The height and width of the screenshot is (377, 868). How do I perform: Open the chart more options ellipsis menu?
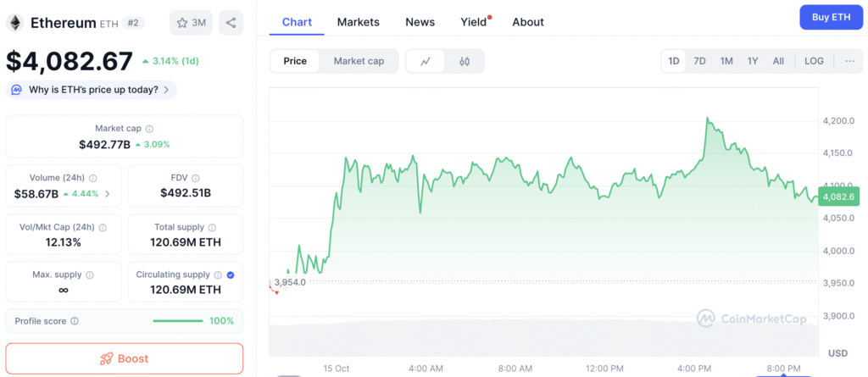pos(849,61)
